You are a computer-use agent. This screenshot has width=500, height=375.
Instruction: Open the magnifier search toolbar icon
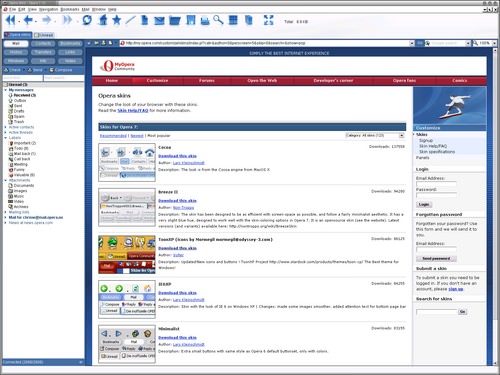218,20
